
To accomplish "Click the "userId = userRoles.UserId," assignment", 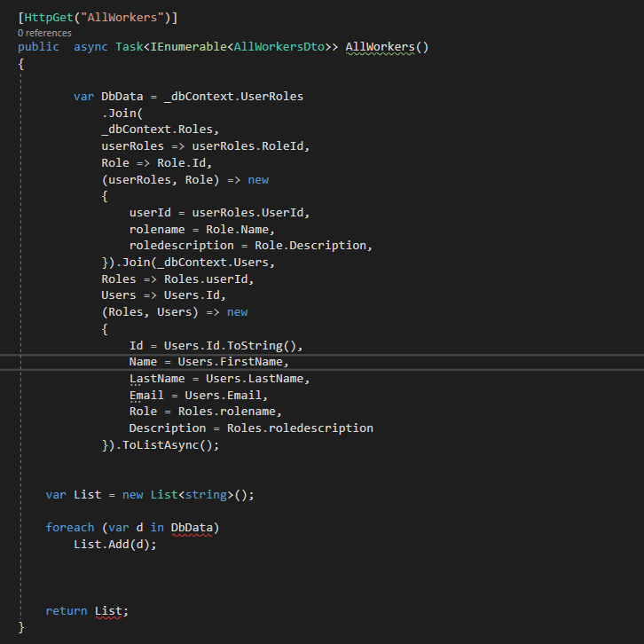I will click(x=219, y=213).
